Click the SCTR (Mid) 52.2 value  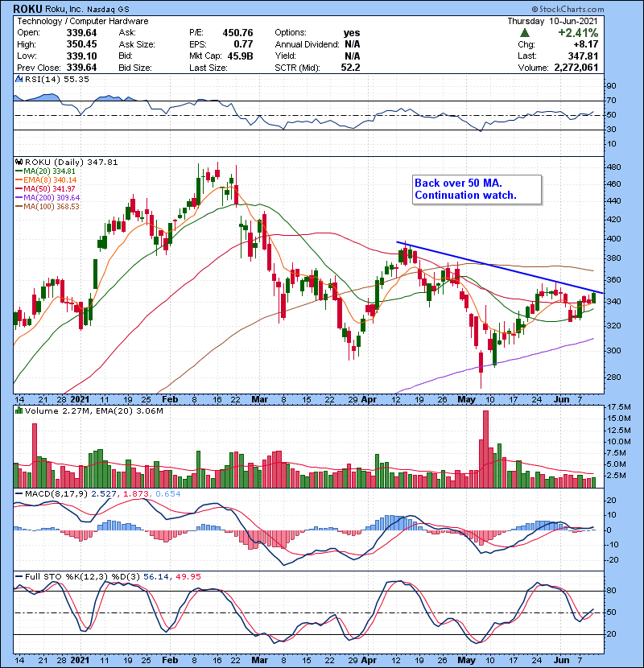(350, 68)
